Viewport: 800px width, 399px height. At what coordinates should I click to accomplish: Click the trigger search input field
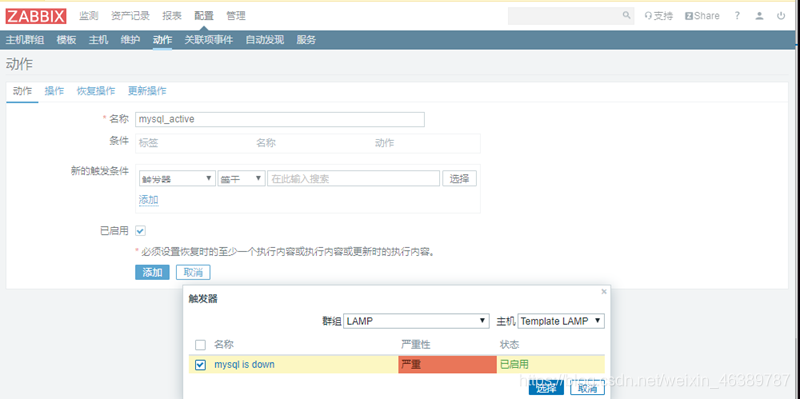[x=353, y=179]
